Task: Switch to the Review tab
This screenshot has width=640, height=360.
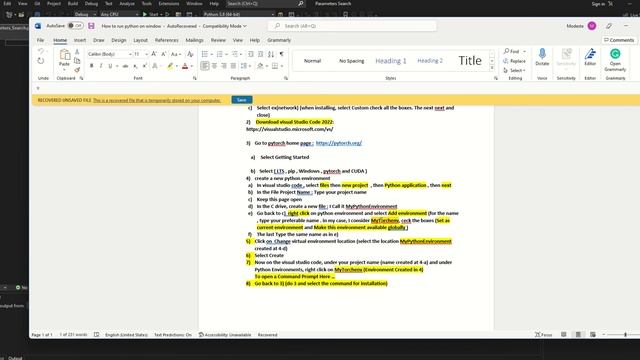Action: [x=218, y=40]
